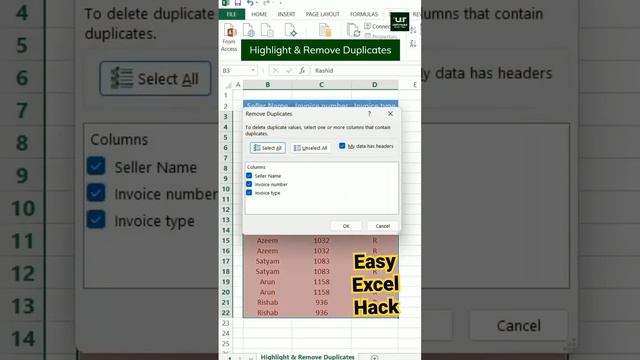Viewport: 640px width, 360px height.
Task: Select column D header
Action: point(375,85)
